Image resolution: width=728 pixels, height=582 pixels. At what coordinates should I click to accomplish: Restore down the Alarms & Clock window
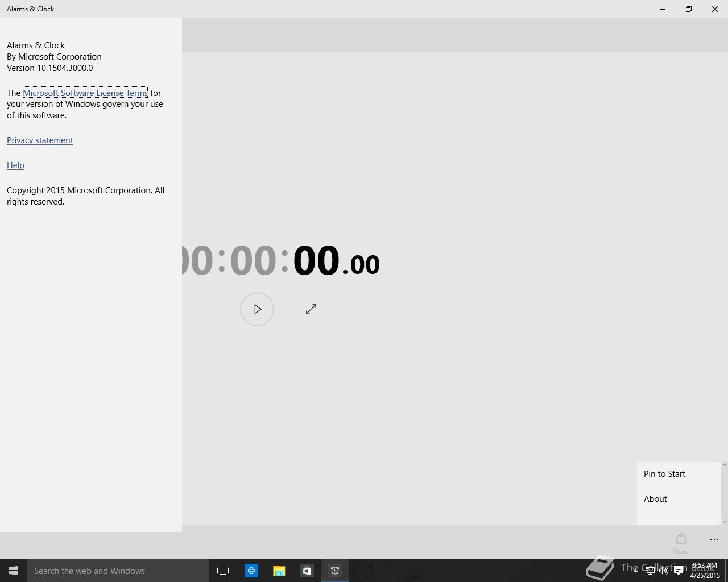[689, 9]
